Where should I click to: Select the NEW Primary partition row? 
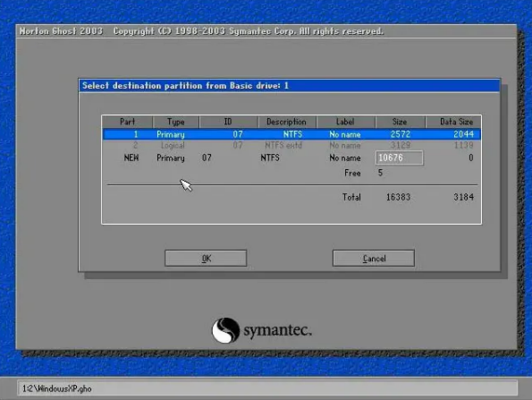[291, 157]
